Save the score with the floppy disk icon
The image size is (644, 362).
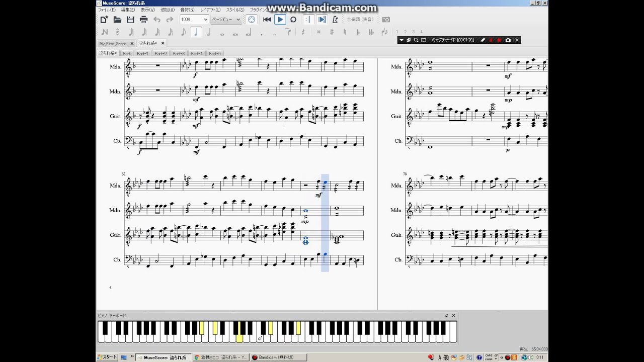(x=130, y=20)
